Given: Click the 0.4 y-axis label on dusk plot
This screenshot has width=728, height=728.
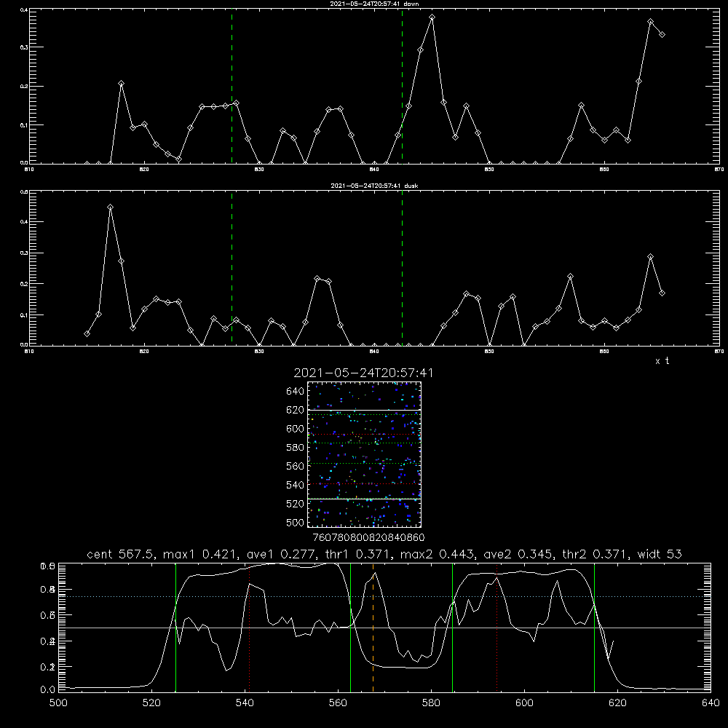Looking at the screenshot, I should 24,222.
